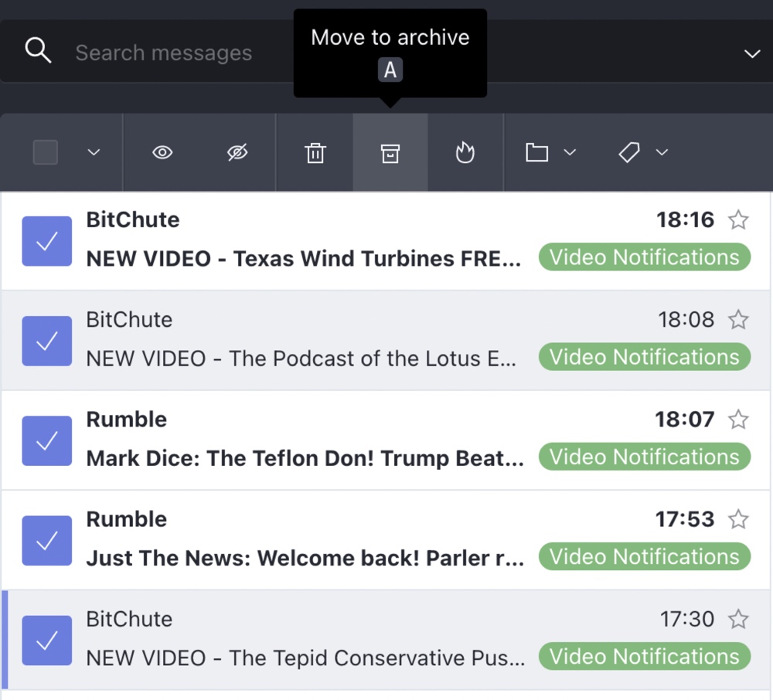Open Mark Dice: The Teflon Don! subject
The height and width of the screenshot is (700, 773).
click(x=305, y=459)
